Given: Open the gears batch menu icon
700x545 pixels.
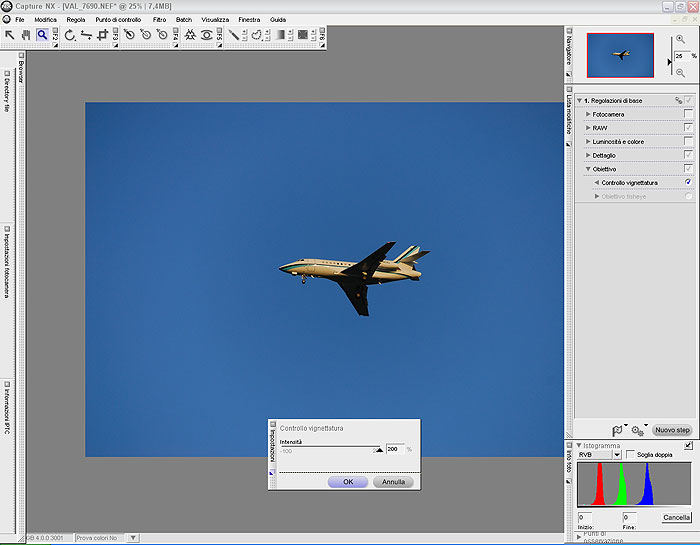Looking at the screenshot, I should pyautogui.click(x=638, y=430).
